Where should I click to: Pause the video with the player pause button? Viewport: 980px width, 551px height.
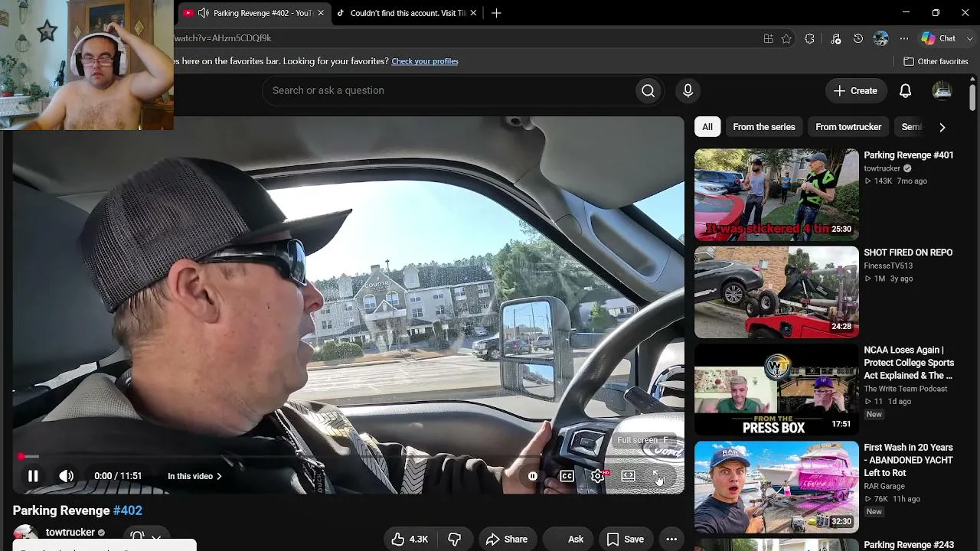coord(33,476)
